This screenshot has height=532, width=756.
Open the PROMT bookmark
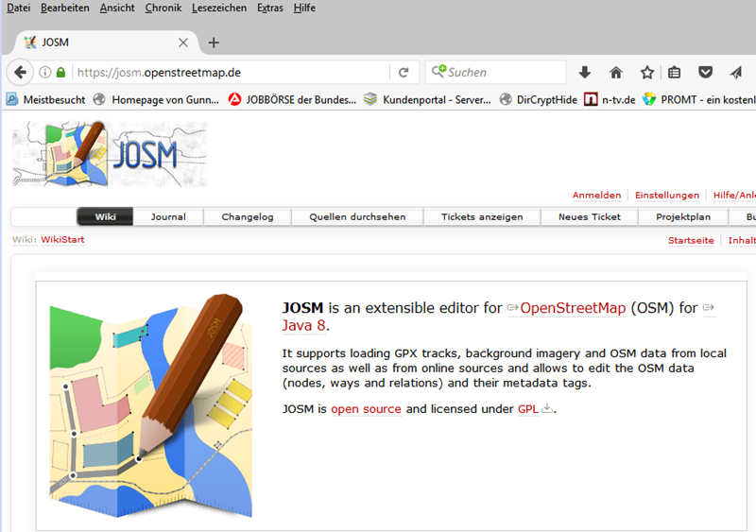pyautogui.click(x=699, y=100)
